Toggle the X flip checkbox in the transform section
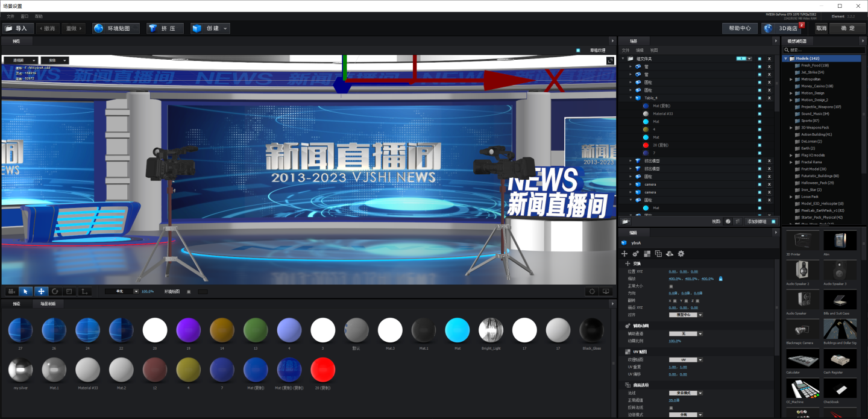This screenshot has height=419, width=868. click(x=673, y=300)
